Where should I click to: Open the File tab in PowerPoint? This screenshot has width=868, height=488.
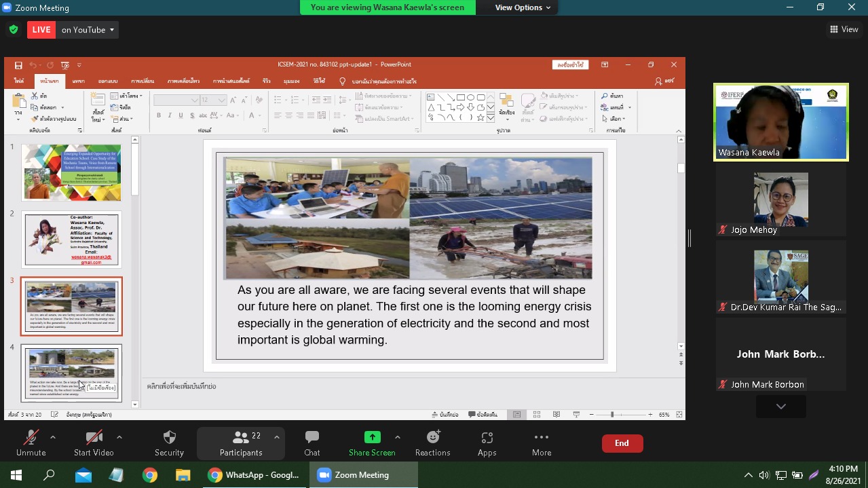click(19, 81)
